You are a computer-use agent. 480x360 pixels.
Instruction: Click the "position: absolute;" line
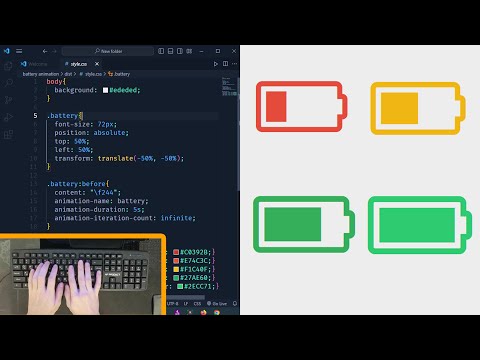click(91, 133)
